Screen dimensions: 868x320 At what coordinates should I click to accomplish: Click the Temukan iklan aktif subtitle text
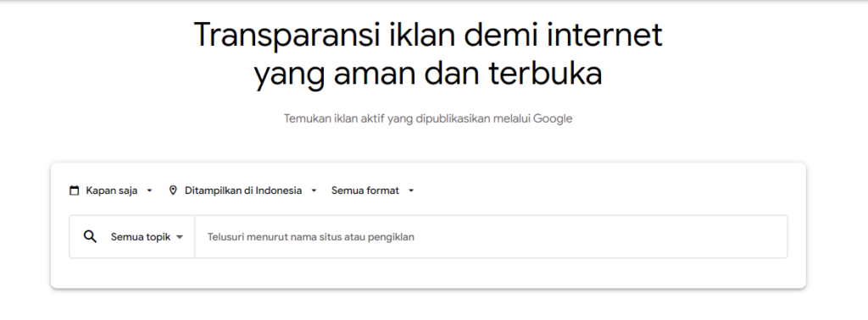point(428,119)
